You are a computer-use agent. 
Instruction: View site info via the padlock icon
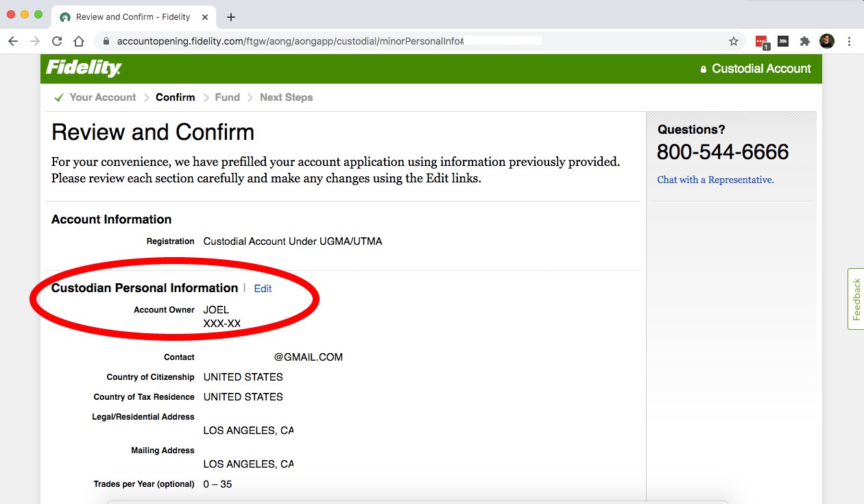pos(106,41)
